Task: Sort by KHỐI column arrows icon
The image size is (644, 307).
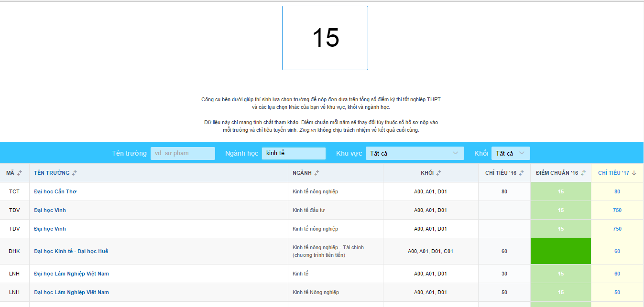Action: pos(438,173)
